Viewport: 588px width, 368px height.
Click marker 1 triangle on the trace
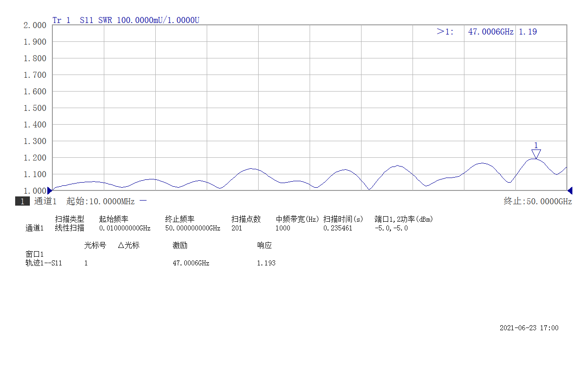pos(536,154)
